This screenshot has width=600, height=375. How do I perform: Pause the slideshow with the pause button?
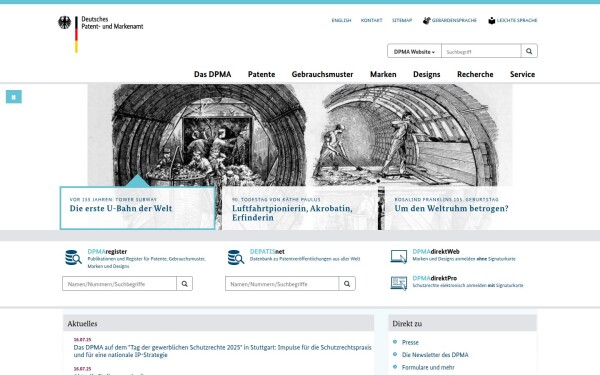click(x=14, y=97)
